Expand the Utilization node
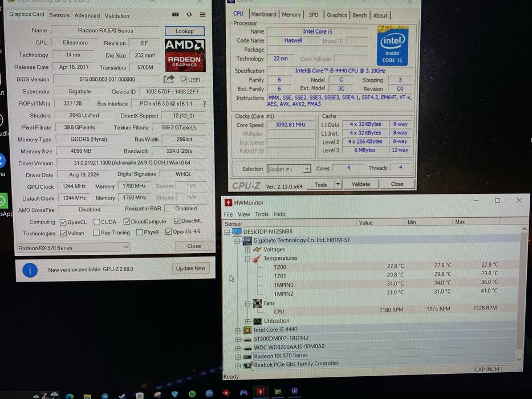This screenshot has width=532, height=399. tap(248, 321)
